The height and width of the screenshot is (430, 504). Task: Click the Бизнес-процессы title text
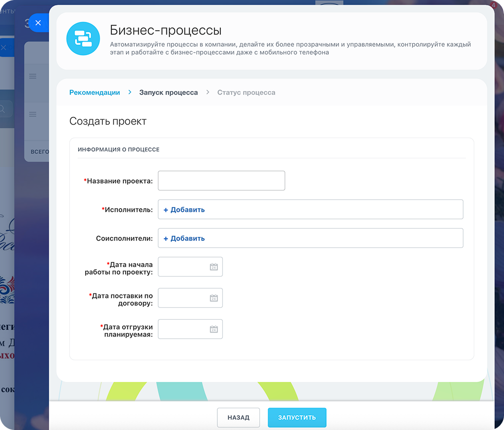tap(166, 30)
